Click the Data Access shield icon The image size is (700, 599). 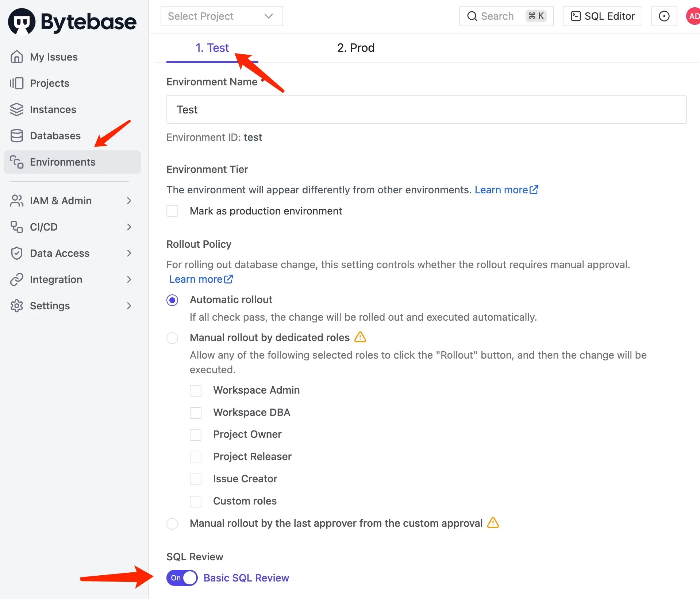tap(17, 253)
